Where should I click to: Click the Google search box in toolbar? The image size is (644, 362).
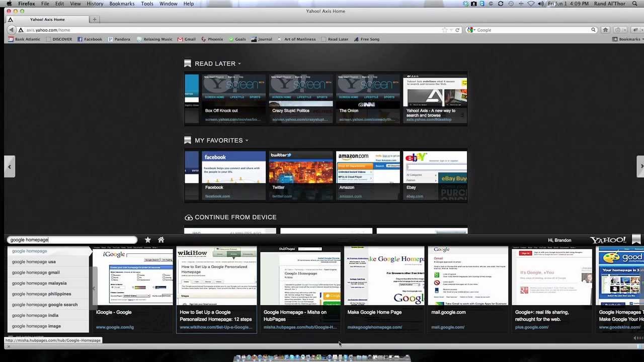click(x=532, y=30)
